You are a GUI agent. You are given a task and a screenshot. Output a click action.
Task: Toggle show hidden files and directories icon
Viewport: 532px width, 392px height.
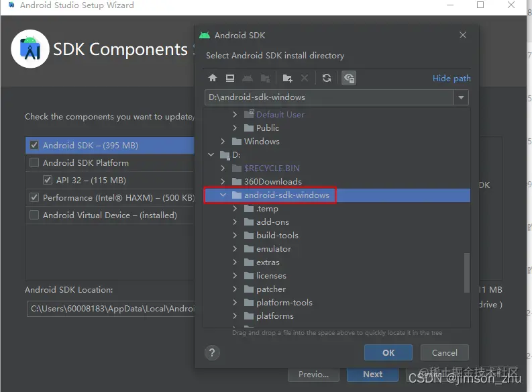tap(348, 78)
